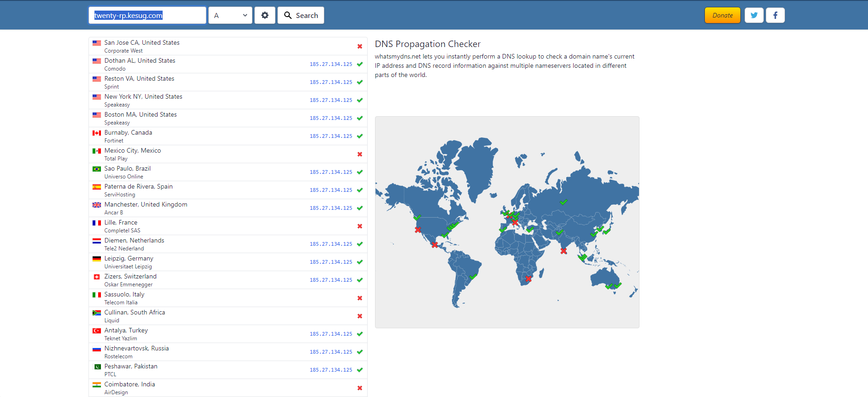Click the Twitter share icon
868x397 pixels.
click(754, 15)
